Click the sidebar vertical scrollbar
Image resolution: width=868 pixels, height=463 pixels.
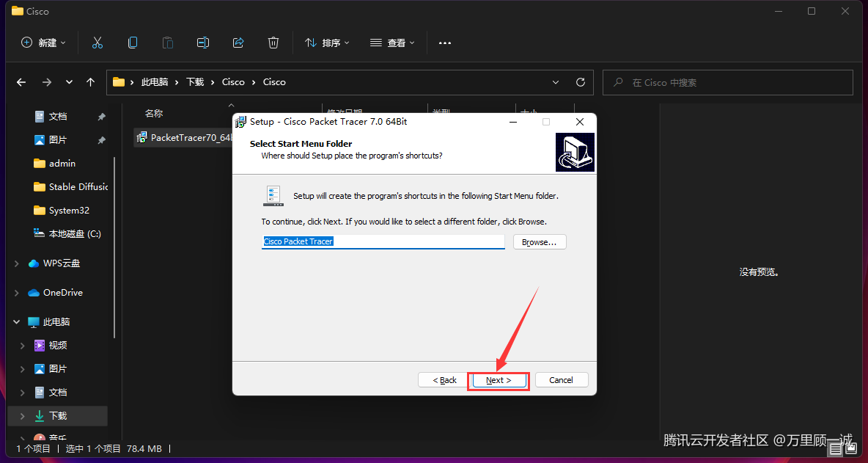coord(114,247)
